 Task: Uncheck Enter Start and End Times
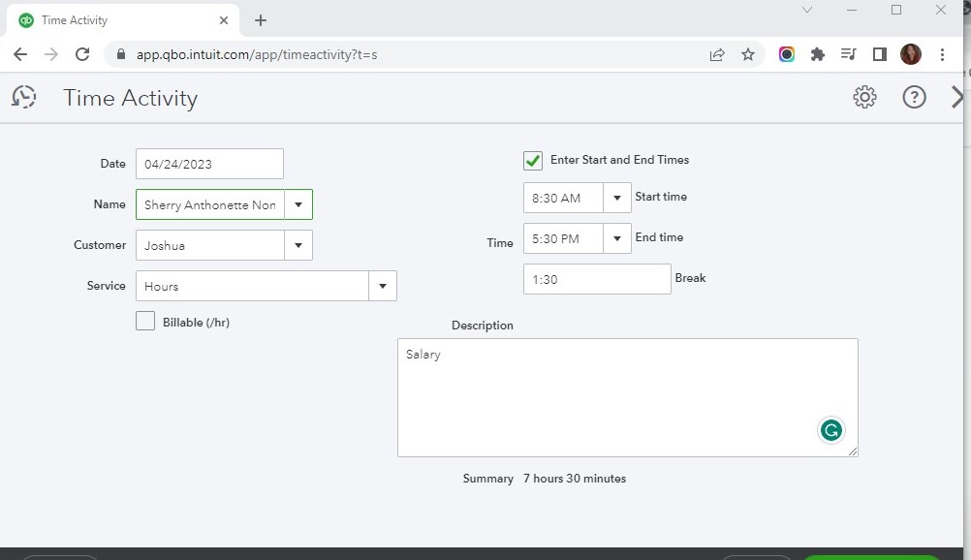coord(533,161)
